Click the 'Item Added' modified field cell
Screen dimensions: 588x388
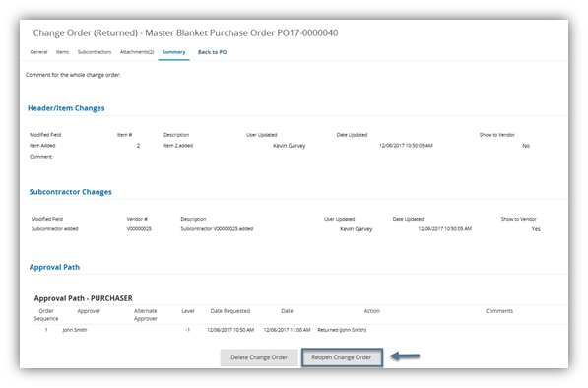42,146
